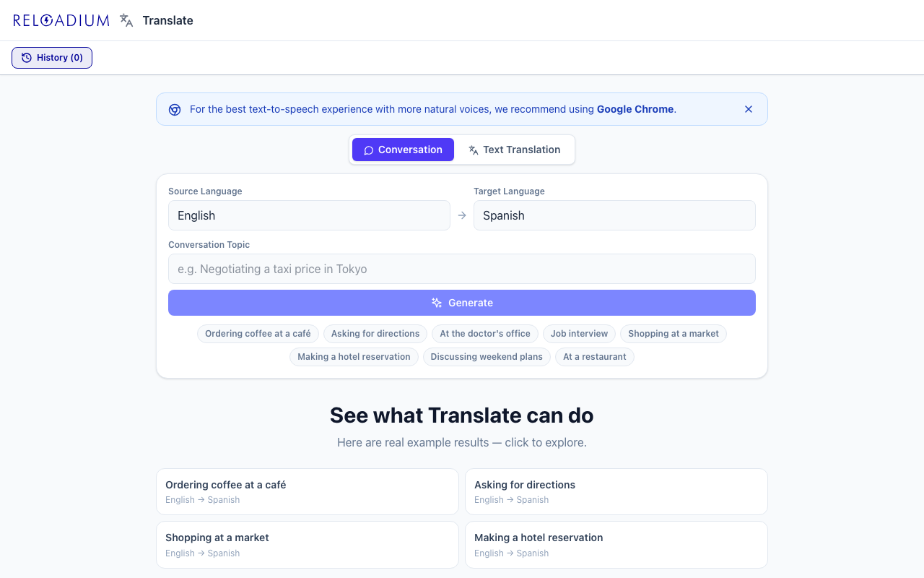Select the "Job interview" topic chip

[x=579, y=334]
